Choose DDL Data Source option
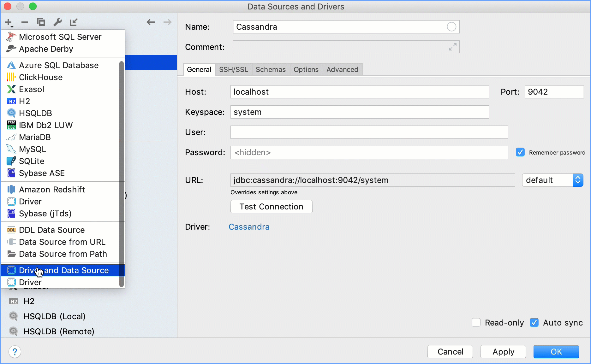The image size is (591, 364). [61, 230]
